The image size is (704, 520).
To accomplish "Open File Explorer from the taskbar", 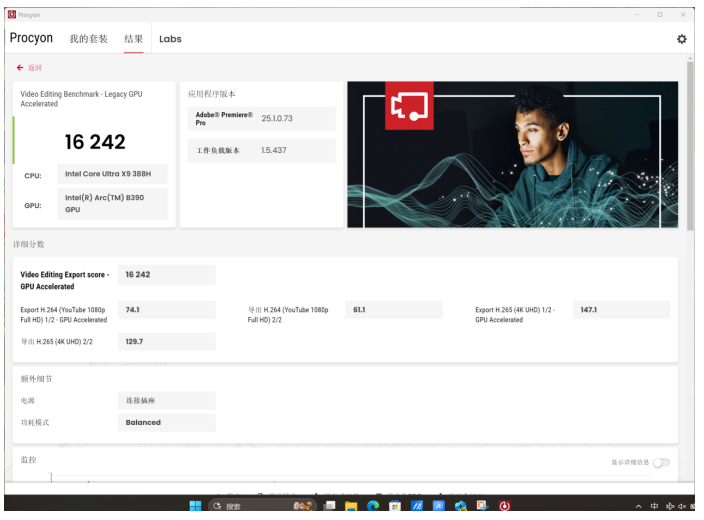I will click(x=351, y=506).
